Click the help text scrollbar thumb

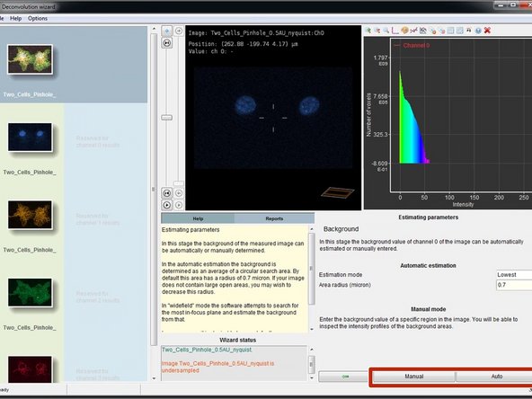pos(312,268)
